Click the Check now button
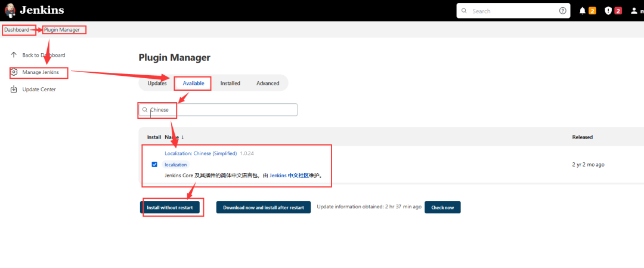644x268 pixels. click(x=442, y=208)
